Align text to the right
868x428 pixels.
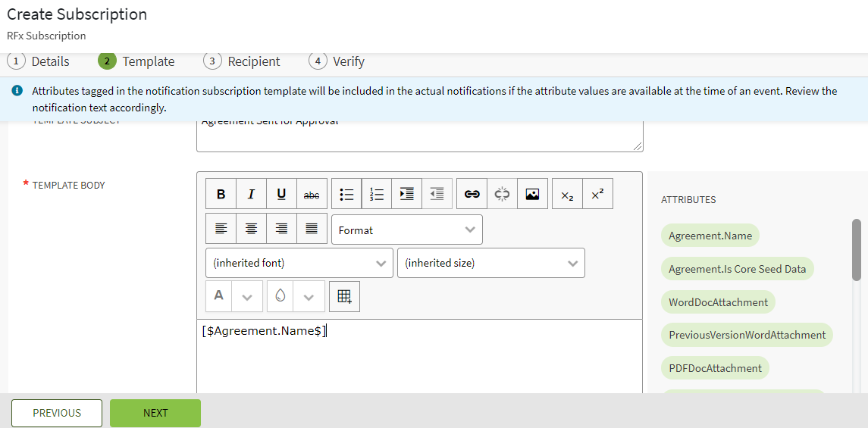tap(281, 229)
